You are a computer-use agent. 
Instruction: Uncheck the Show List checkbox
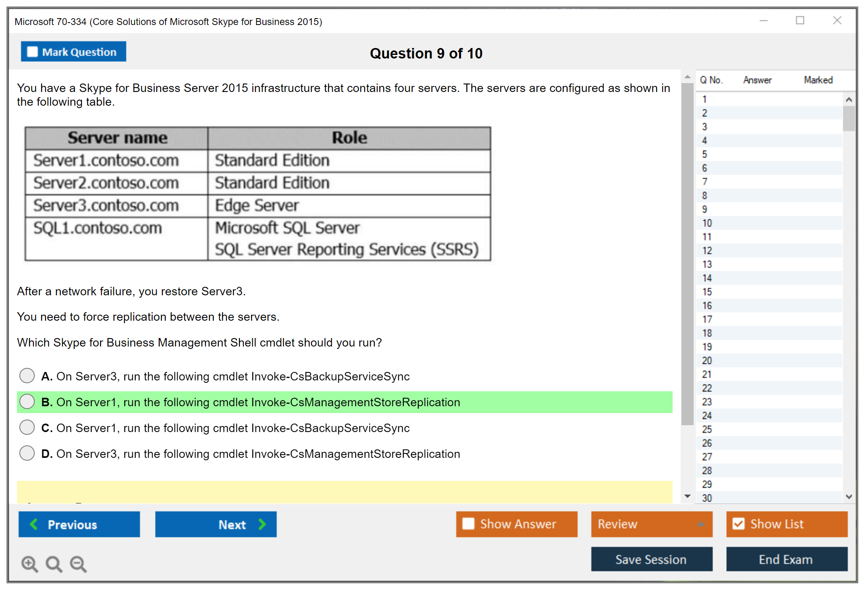pos(738,524)
